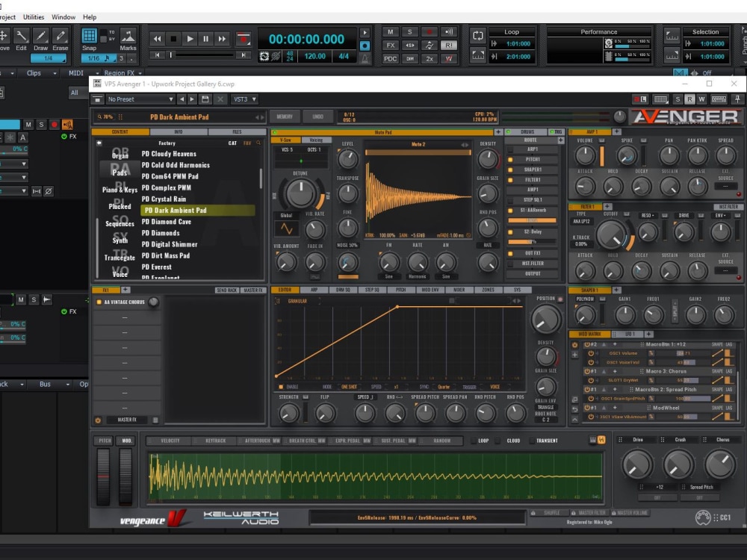Click the Filter Cutoff knob

coord(611,234)
